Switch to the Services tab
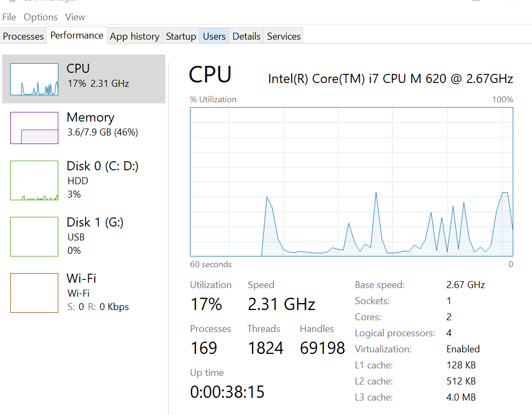Screen dimensions: 532x415 click(284, 36)
